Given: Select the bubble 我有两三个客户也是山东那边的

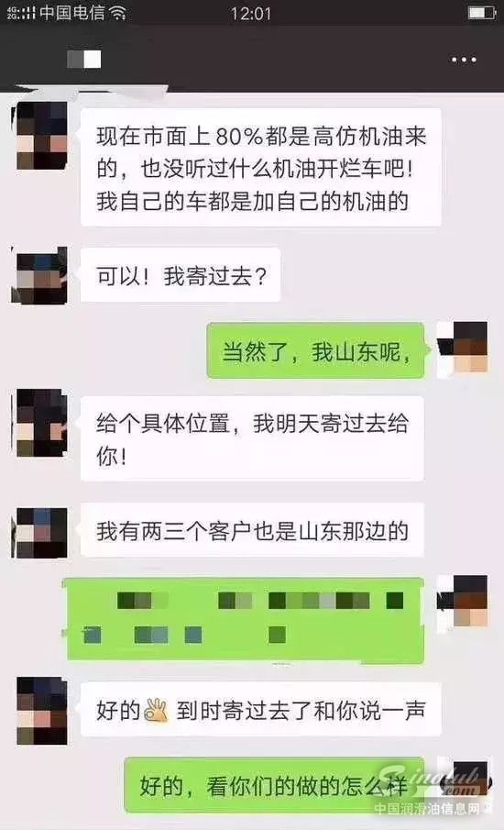Looking at the screenshot, I should 252,530.
